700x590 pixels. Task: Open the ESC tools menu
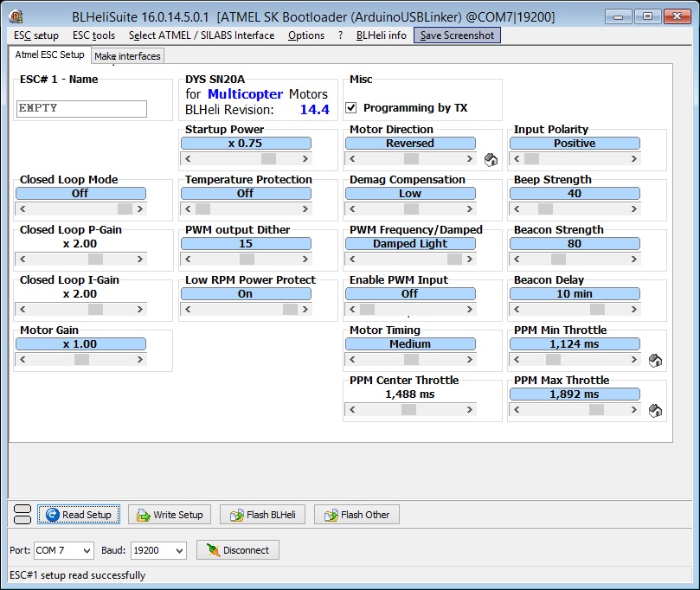(93, 35)
